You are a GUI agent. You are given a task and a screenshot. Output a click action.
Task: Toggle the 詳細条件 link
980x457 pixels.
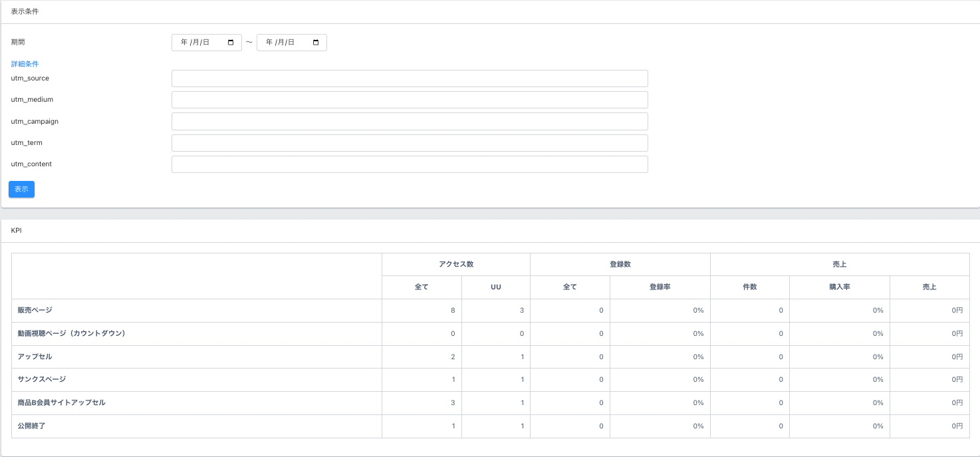(x=25, y=64)
